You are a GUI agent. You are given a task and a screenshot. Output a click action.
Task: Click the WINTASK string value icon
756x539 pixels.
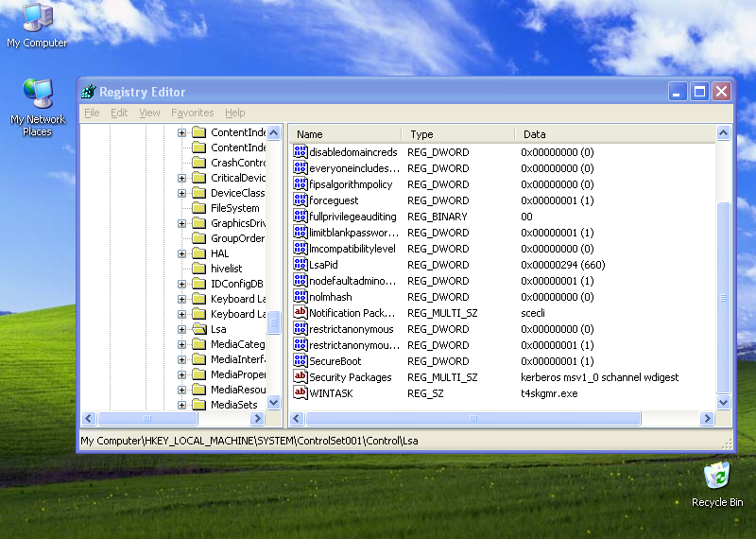click(300, 393)
